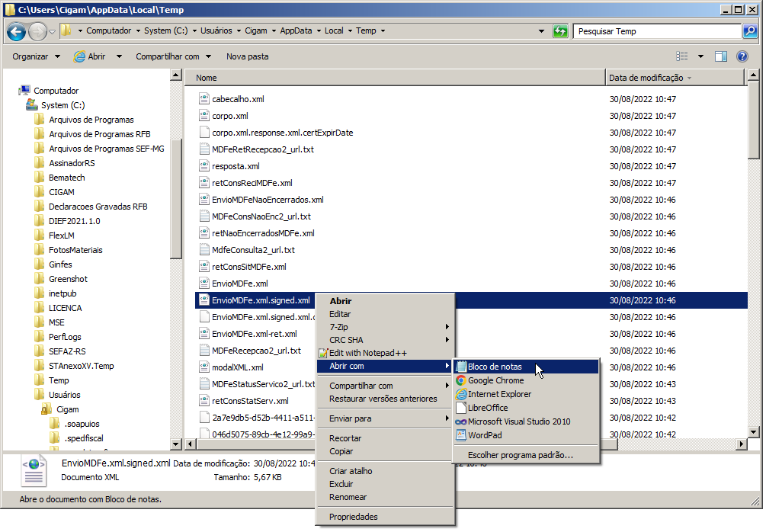Click the Forward navigation arrow button
This screenshot has height=532, width=766.
(x=37, y=32)
